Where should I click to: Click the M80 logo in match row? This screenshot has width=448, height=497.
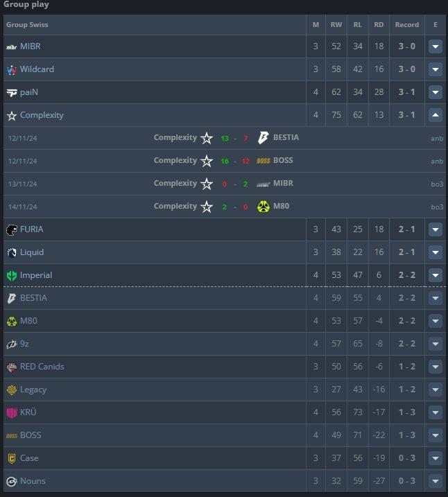coord(263,207)
